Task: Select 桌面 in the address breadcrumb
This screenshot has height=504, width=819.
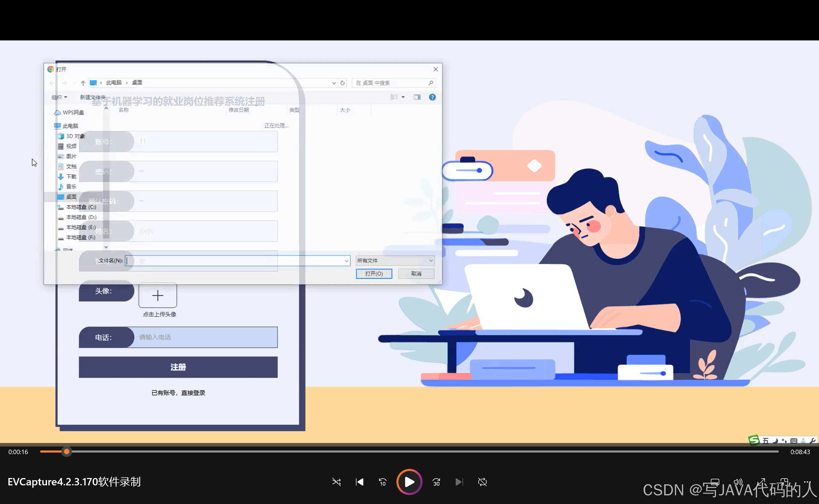Action: [x=137, y=83]
